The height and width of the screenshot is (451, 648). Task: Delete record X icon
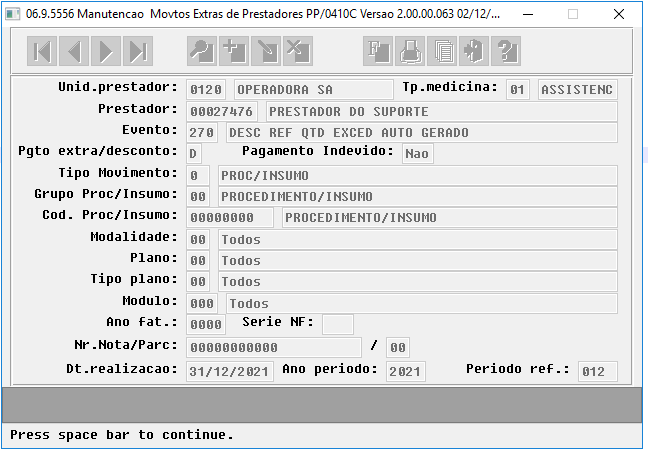(298, 51)
